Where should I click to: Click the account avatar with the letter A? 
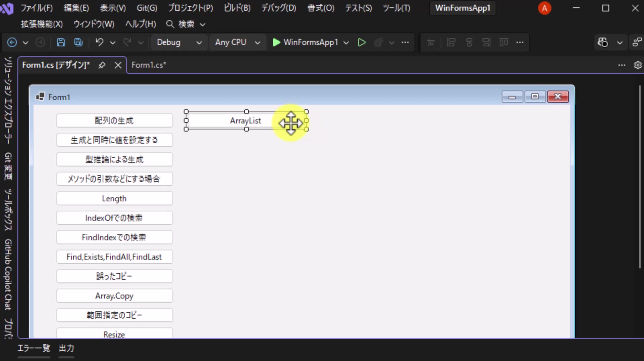click(544, 8)
